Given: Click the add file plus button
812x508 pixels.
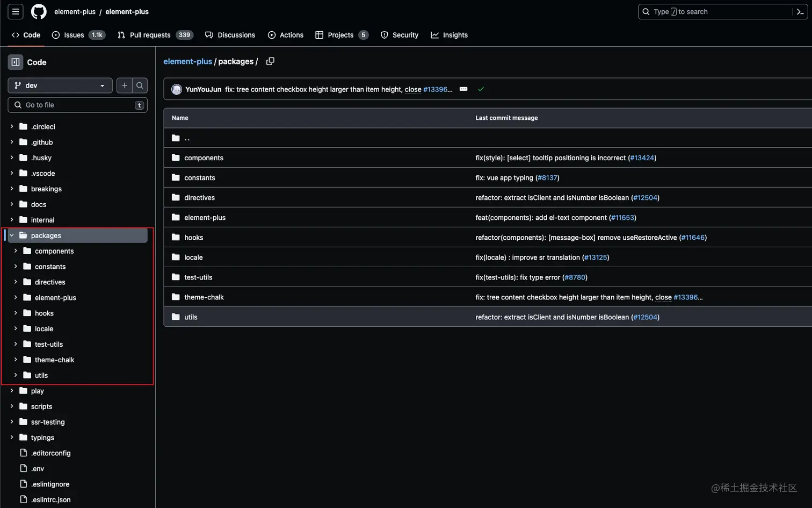Looking at the screenshot, I should click(125, 85).
